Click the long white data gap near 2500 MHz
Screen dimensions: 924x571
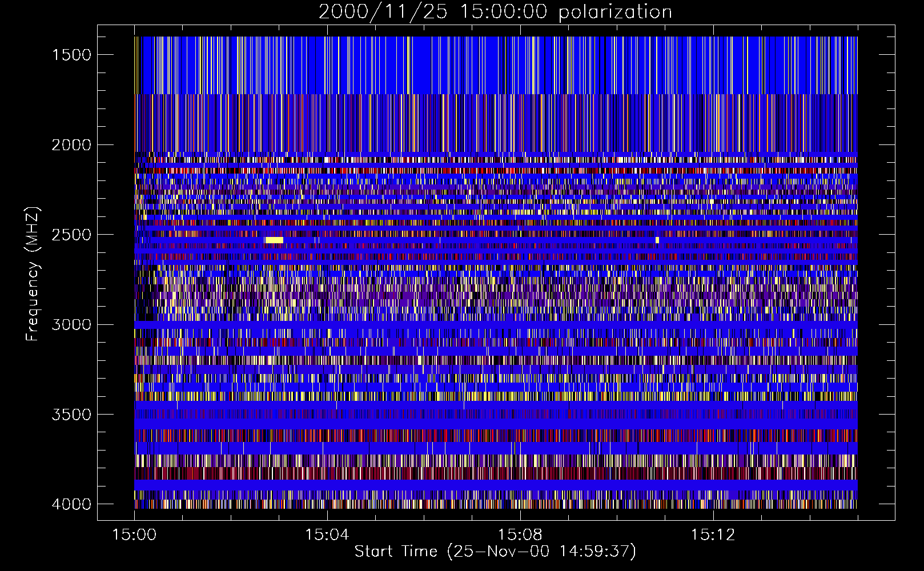(x=274, y=240)
